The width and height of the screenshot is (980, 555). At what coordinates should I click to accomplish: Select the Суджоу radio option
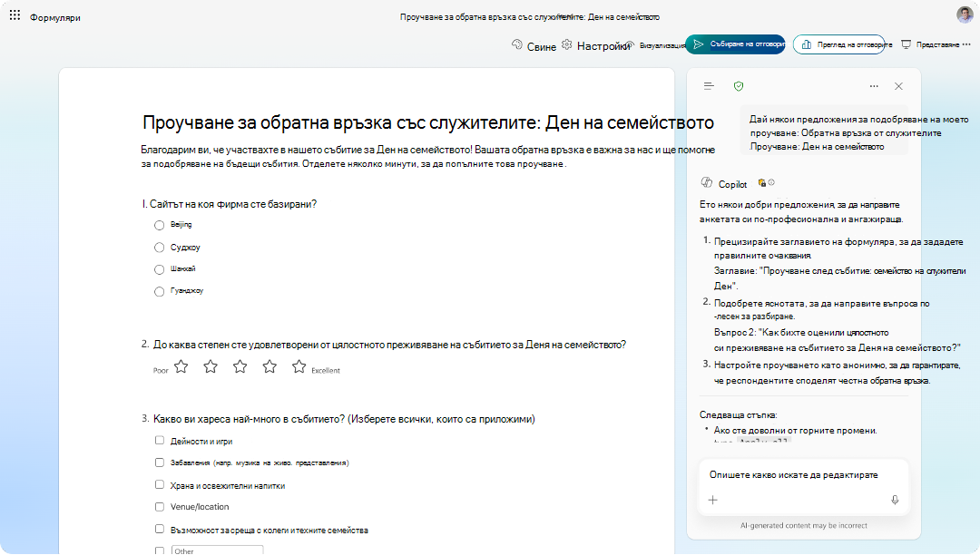click(x=160, y=248)
